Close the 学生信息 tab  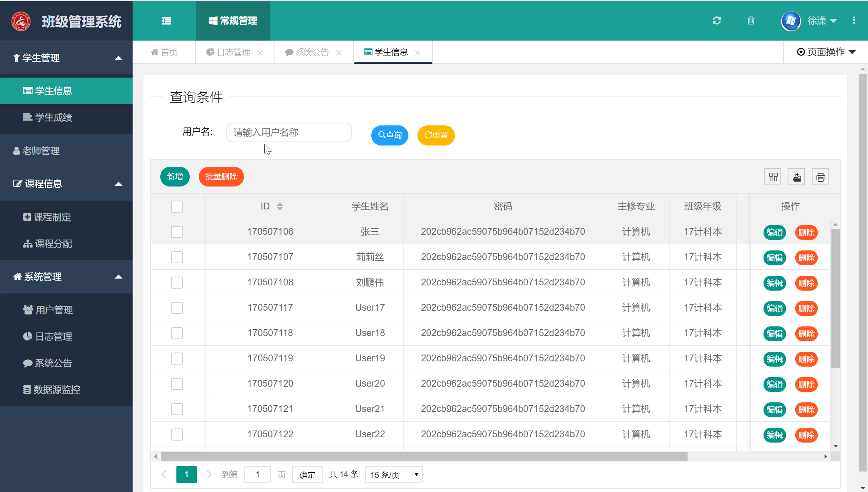point(418,53)
